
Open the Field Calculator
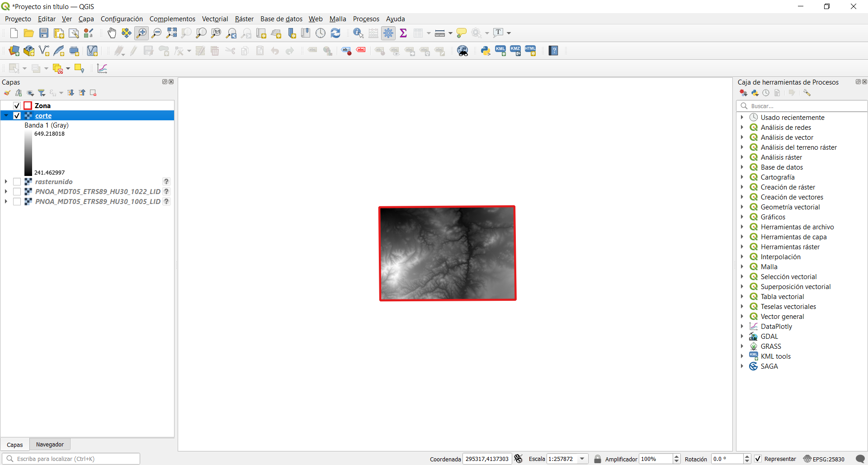point(373,33)
